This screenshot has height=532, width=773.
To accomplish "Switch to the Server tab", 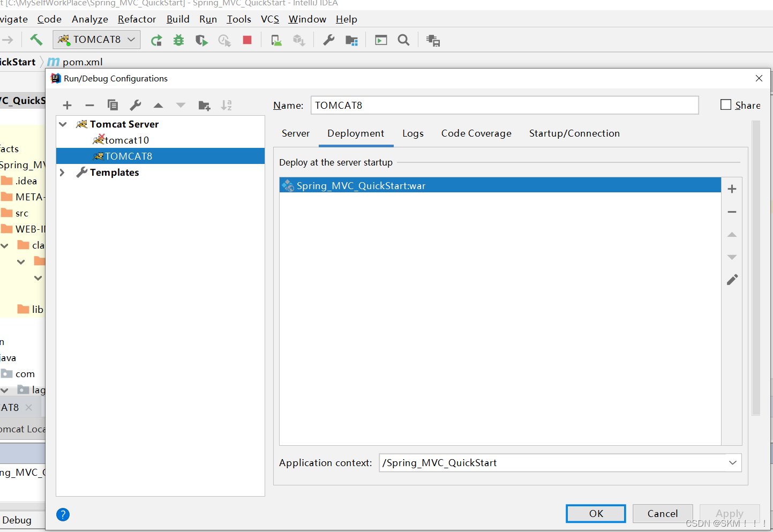I will (296, 133).
